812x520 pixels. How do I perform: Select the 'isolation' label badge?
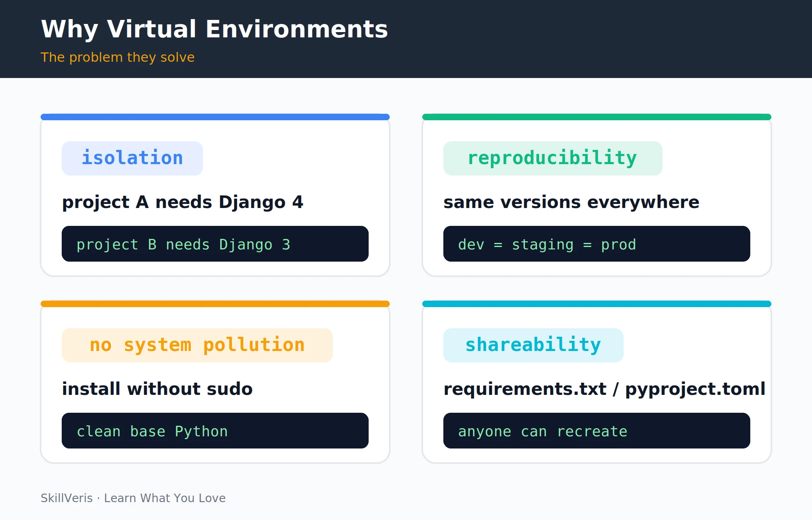(x=132, y=158)
